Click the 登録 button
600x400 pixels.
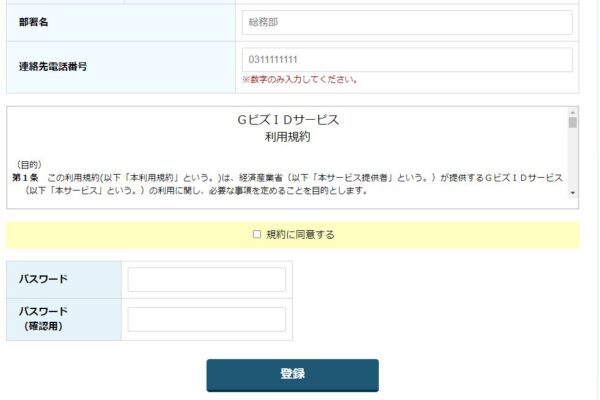pyautogui.click(x=293, y=375)
